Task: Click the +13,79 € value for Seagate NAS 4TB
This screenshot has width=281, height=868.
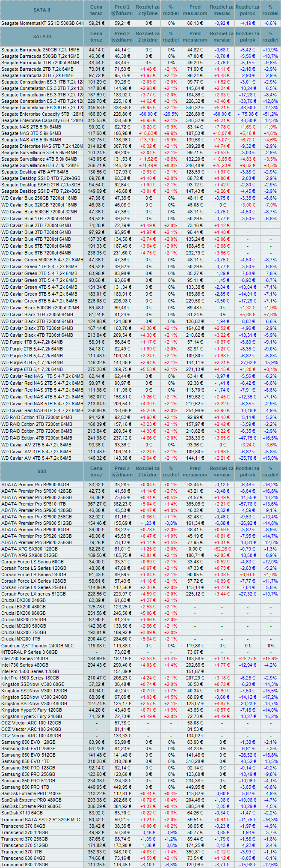Action: [148, 140]
